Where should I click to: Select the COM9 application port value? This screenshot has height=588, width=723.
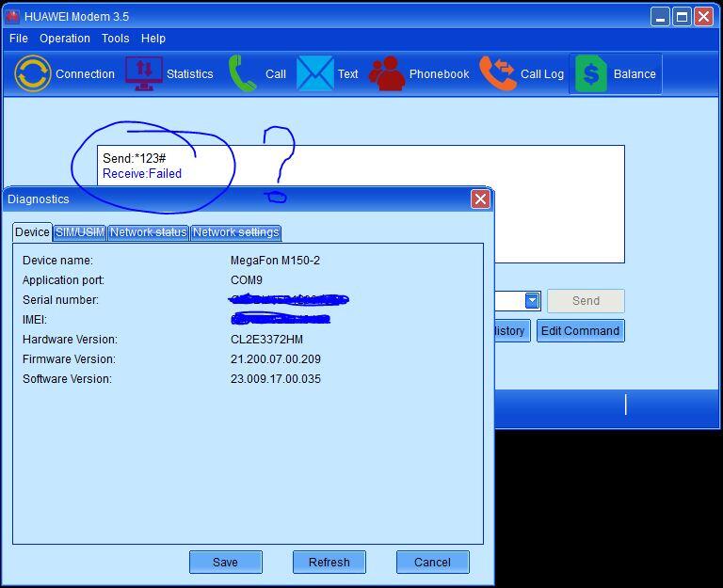pyautogui.click(x=247, y=280)
